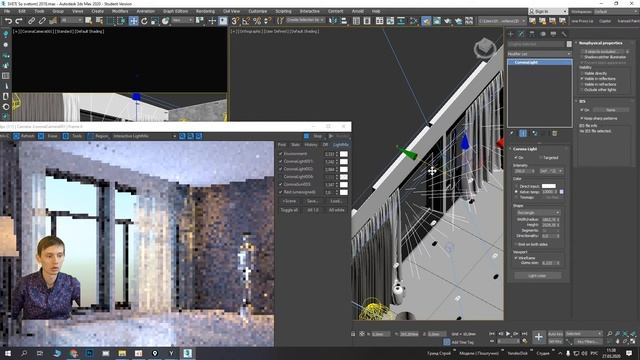Image resolution: width=640 pixels, height=360 pixels.
Task: Select the Unlink Selection tool
Action: pyautogui.click(x=42, y=21)
